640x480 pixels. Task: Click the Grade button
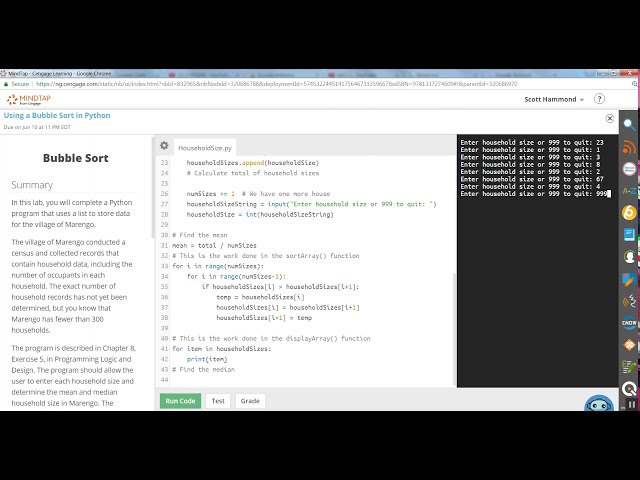250,401
